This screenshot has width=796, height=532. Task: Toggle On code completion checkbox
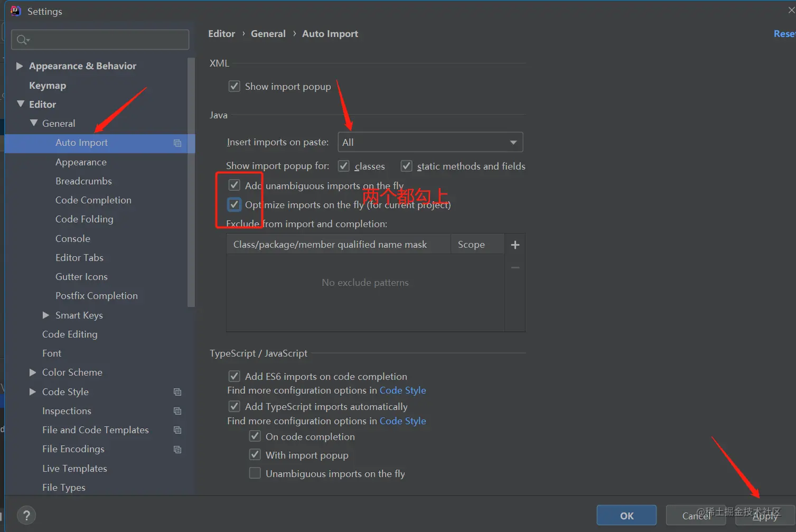(x=255, y=436)
